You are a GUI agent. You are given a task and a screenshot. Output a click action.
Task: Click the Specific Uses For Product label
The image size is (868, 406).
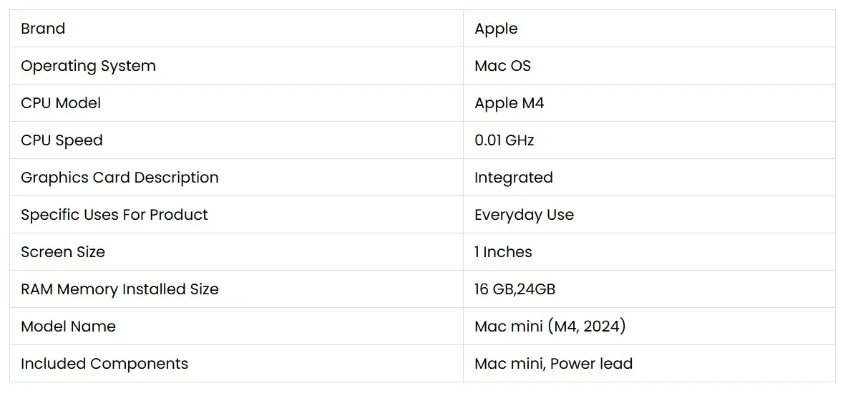coord(114,215)
